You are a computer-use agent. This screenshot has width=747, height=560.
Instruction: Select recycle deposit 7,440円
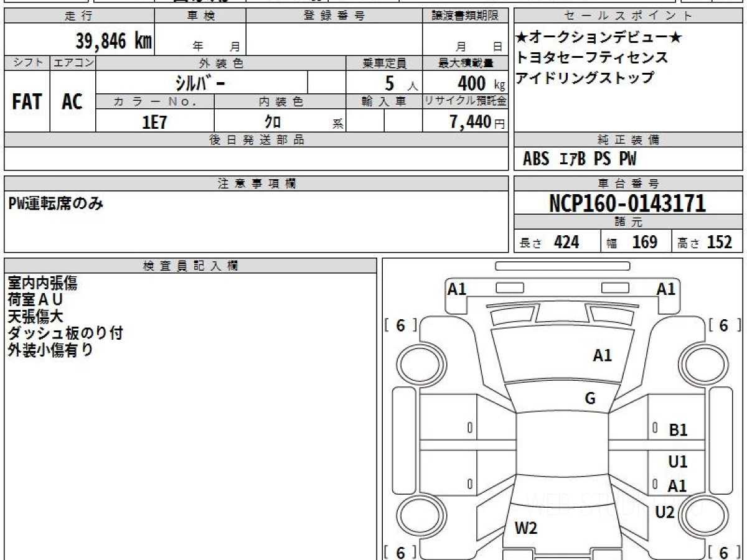coord(477,122)
